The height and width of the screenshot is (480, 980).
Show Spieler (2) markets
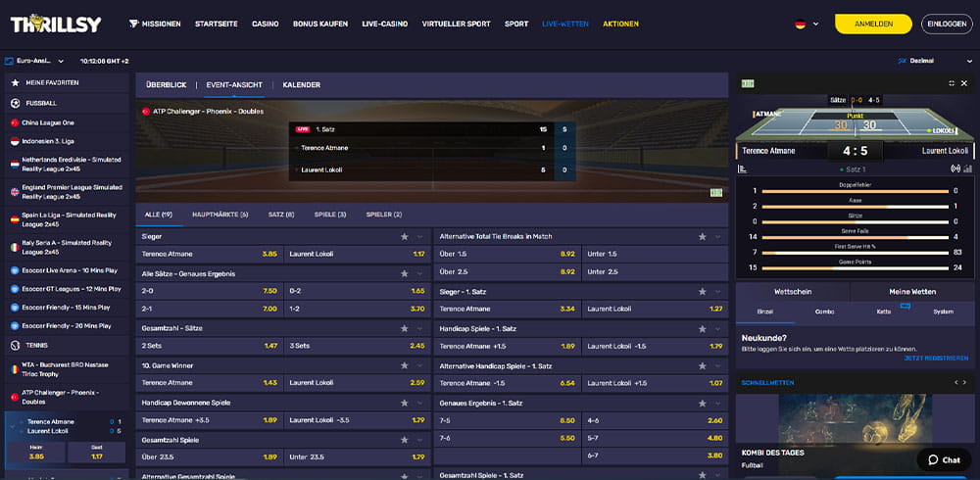(384, 215)
